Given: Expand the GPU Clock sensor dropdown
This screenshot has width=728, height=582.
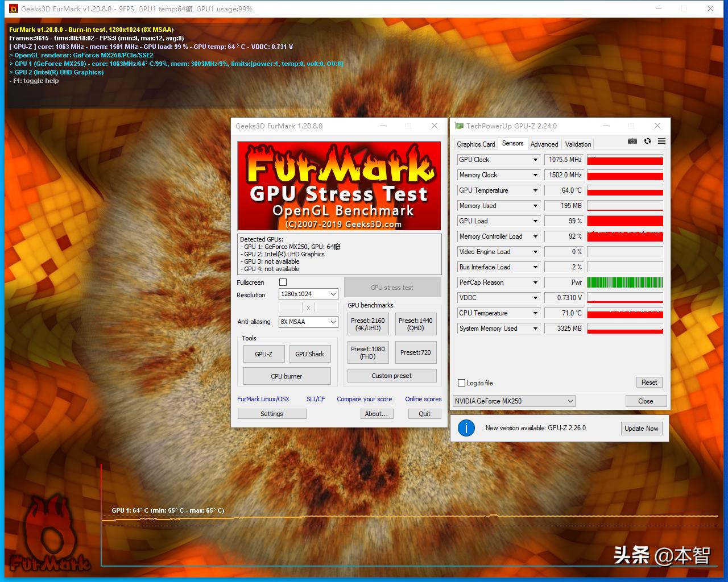Looking at the screenshot, I should (535, 160).
